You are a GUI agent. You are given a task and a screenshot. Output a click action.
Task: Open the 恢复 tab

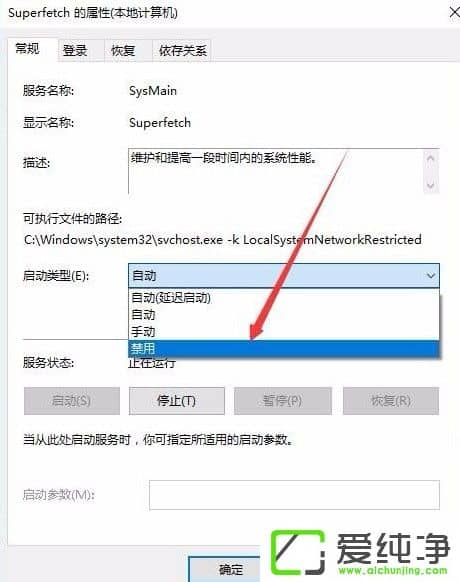click(123, 50)
